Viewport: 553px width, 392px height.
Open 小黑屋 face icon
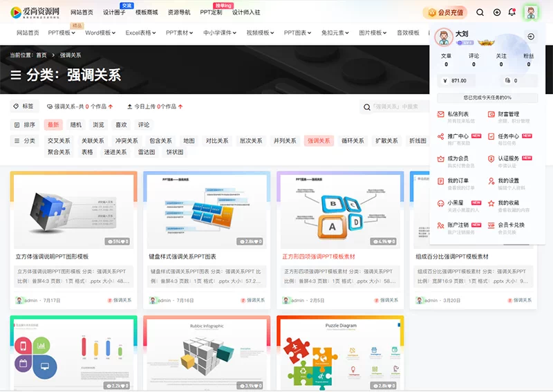pos(440,203)
